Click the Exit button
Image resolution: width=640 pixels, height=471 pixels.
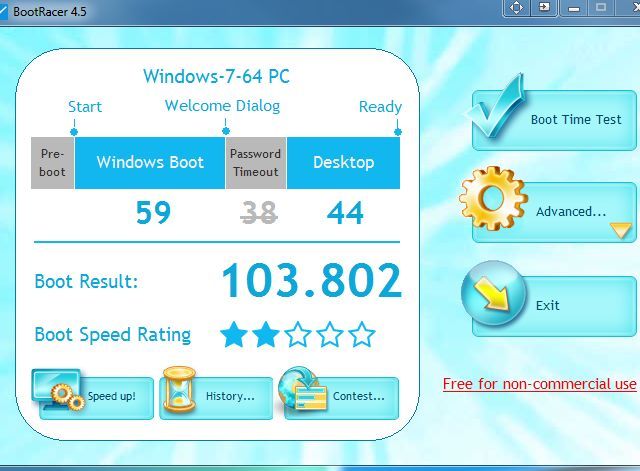[x=554, y=306]
